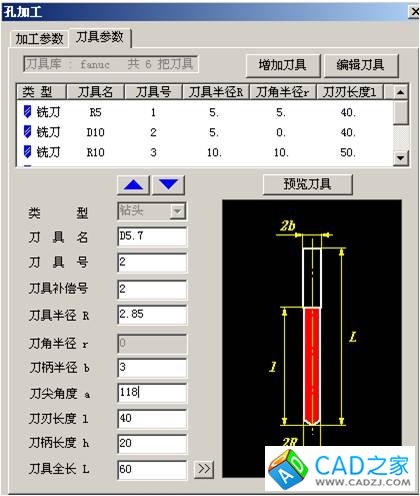Switch to the 刀具参数 tab

tap(100, 37)
